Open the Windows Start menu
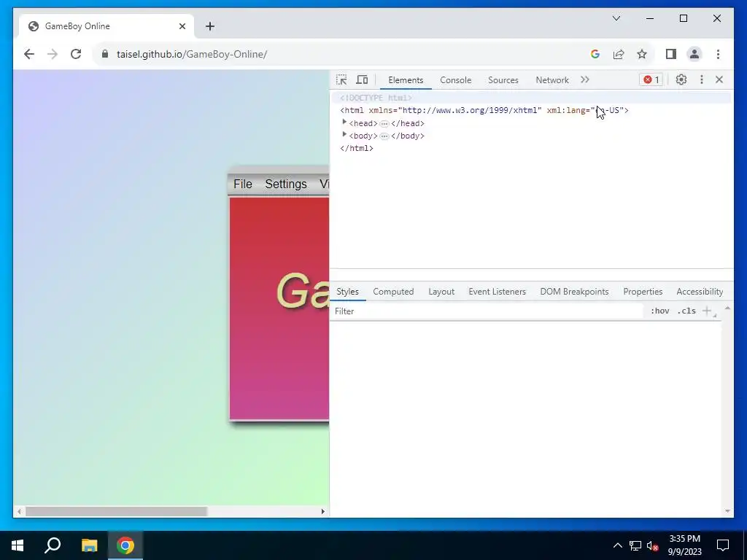Viewport: 747px width, 560px height. point(18,545)
